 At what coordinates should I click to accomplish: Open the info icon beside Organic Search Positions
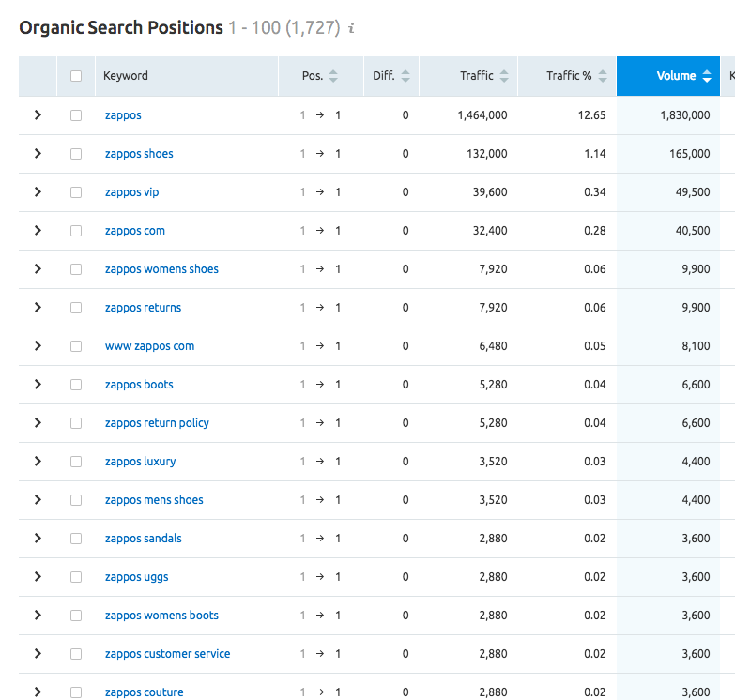pyautogui.click(x=352, y=28)
